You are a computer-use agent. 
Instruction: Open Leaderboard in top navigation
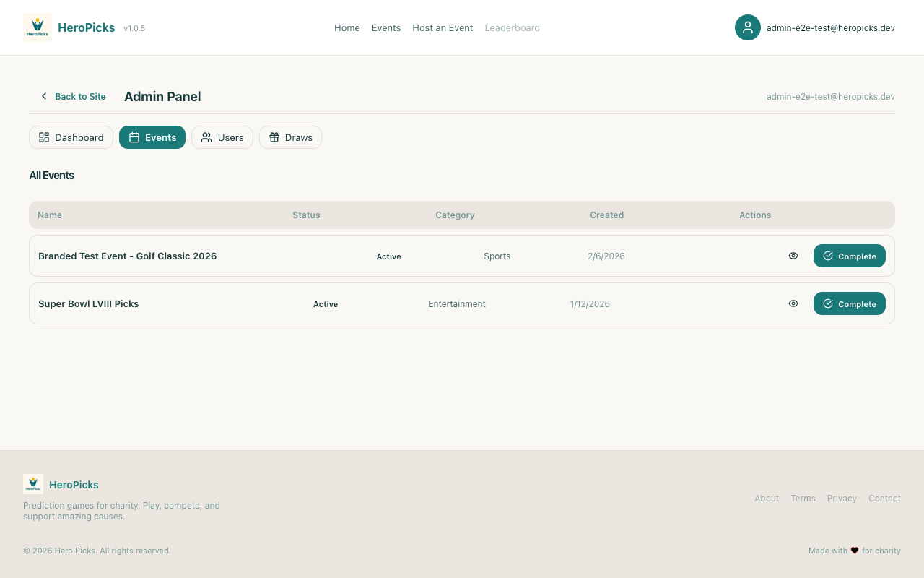(x=512, y=27)
